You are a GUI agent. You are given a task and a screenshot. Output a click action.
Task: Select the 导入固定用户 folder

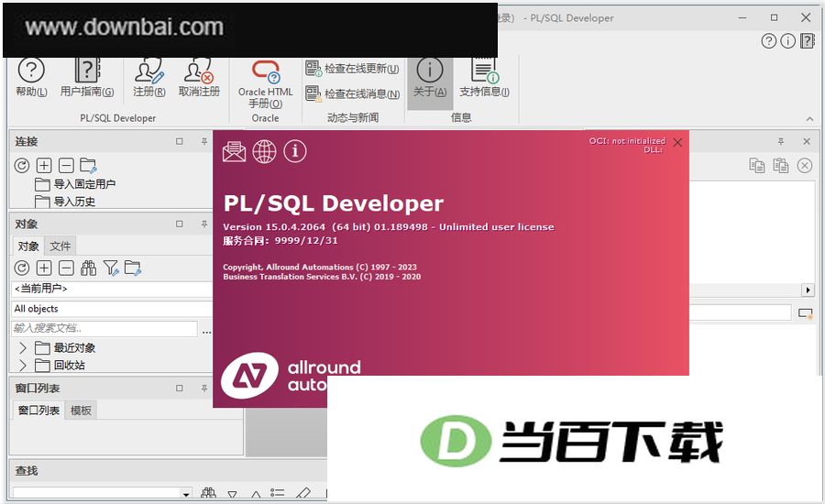pos(75,184)
